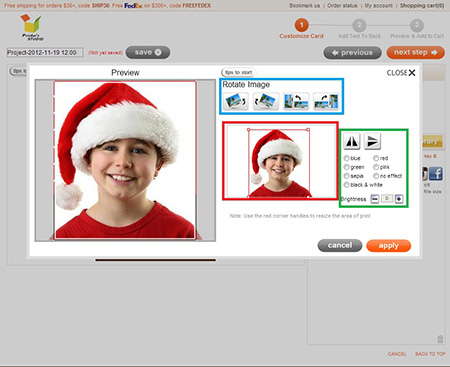
Task: Flip the image horizontally with mirror icon
Action: (x=352, y=141)
